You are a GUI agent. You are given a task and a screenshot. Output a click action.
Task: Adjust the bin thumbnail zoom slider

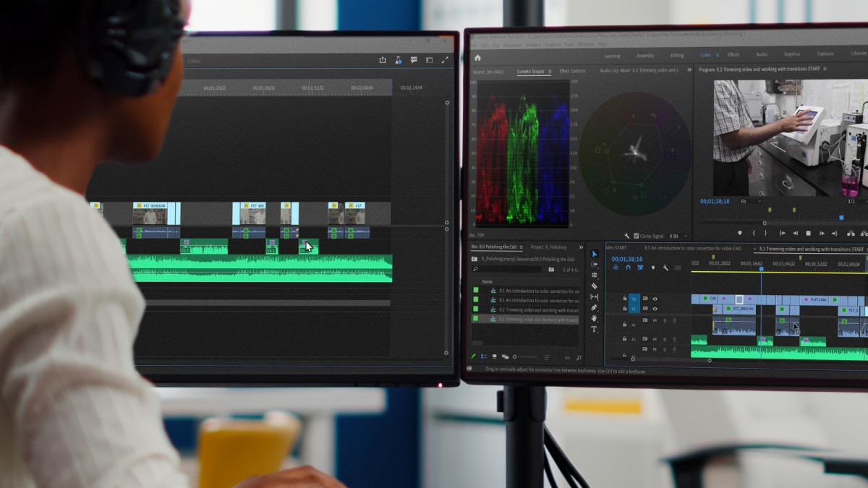click(x=524, y=356)
